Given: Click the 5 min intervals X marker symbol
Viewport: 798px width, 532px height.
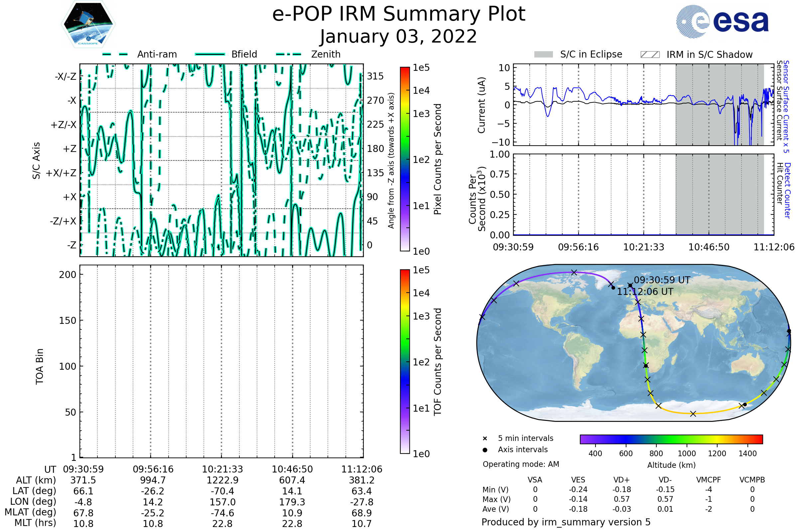Looking at the screenshot, I should (485, 439).
